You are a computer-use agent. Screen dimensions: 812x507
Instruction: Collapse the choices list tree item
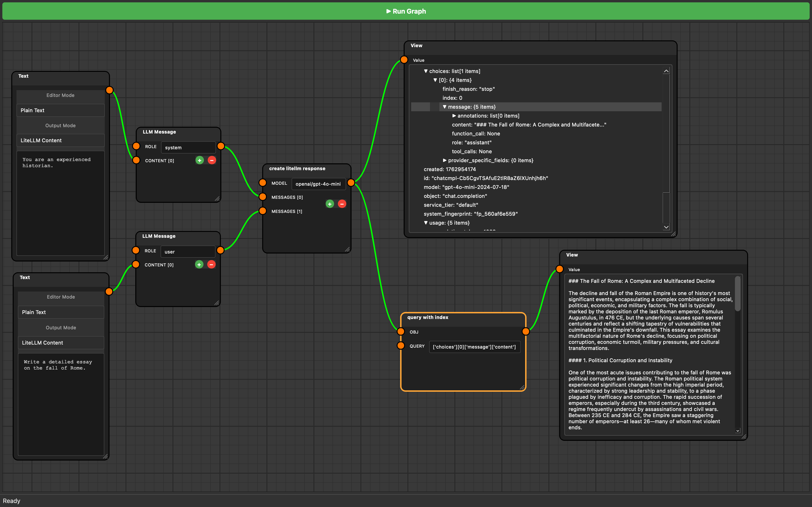click(x=426, y=71)
